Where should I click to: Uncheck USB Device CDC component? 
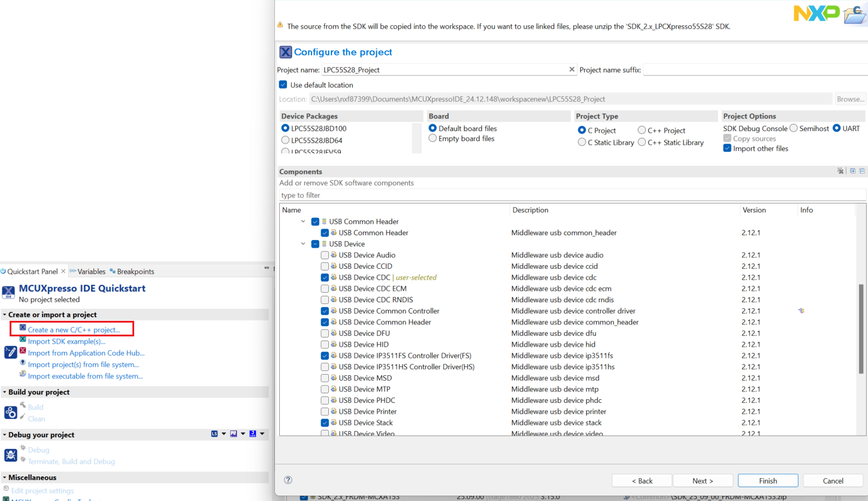click(x=325, y=278)
